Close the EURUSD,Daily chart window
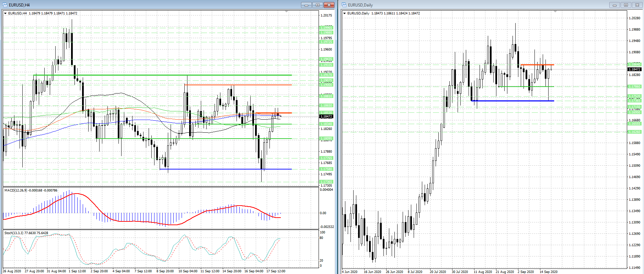Image resolution: width=644 pixels, height=274 pixels. tap(637, 5)
